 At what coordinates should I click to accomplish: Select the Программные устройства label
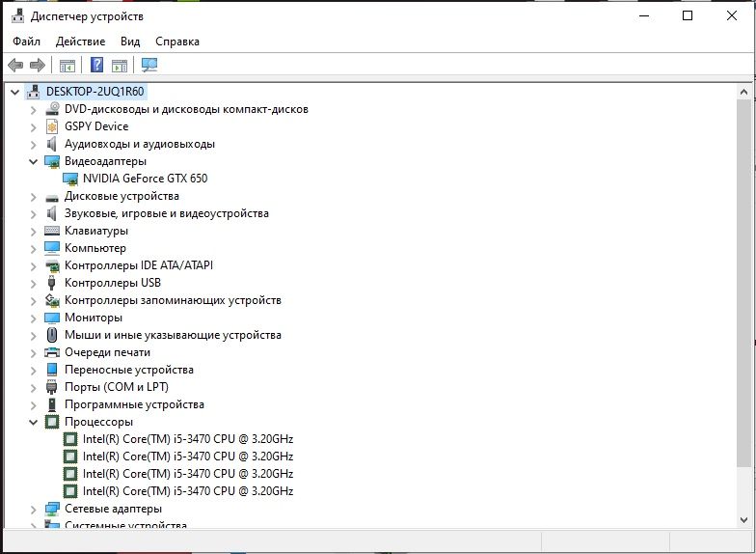click(135, 404)
